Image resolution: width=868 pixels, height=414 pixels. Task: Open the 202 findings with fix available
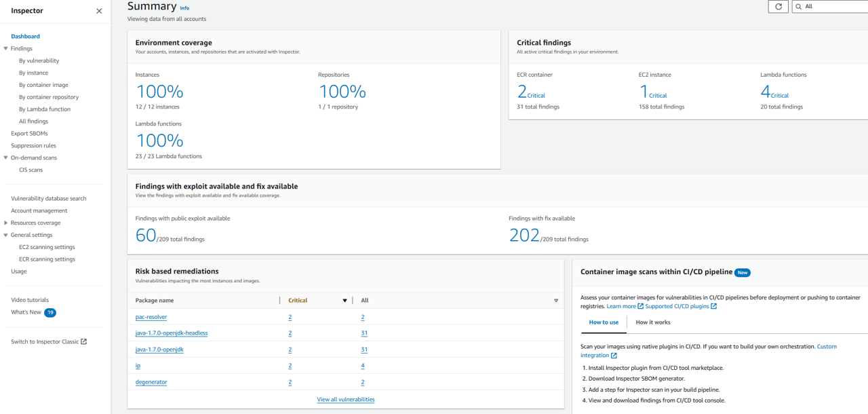(x=524, y=235)
